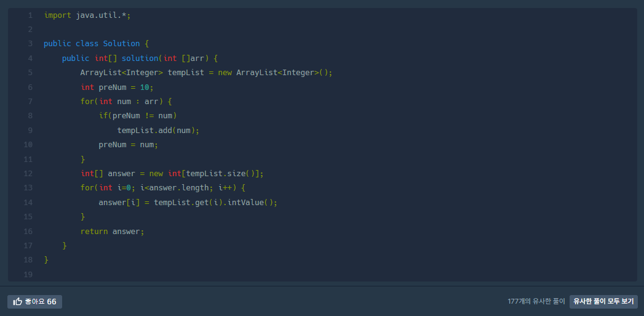Click line number 15 in gutter
Viewport: 644px width, 316px height.
click(28, 217)
